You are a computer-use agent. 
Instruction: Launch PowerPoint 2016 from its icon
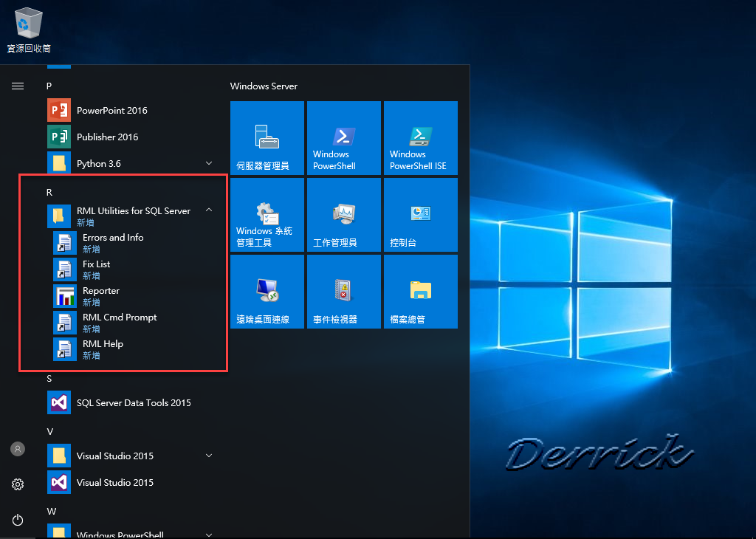pos(59,111)
